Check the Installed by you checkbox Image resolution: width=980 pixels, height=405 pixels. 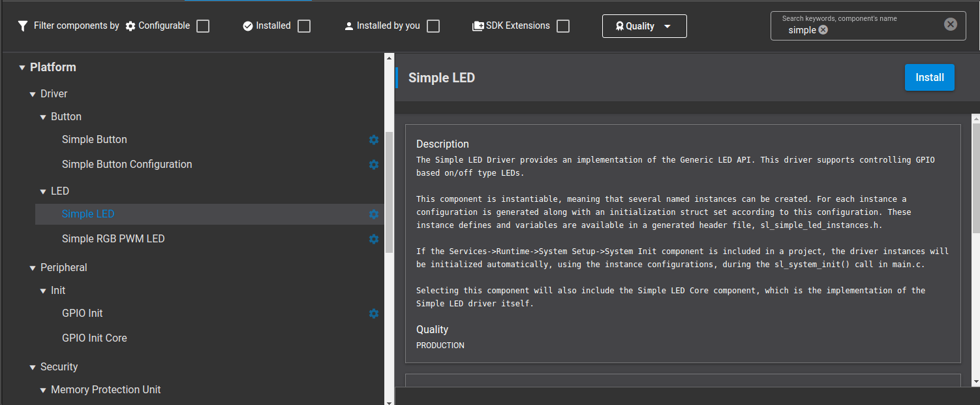point(433,26)
